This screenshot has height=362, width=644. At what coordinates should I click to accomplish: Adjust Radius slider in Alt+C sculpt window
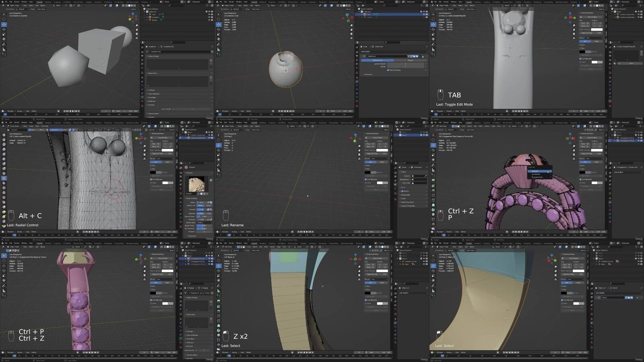[x=201, y=203]
